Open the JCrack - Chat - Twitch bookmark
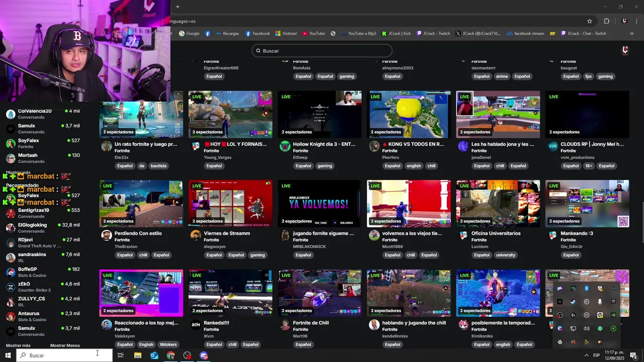Viewport: 644px width, 362px height. coord(584,34)
